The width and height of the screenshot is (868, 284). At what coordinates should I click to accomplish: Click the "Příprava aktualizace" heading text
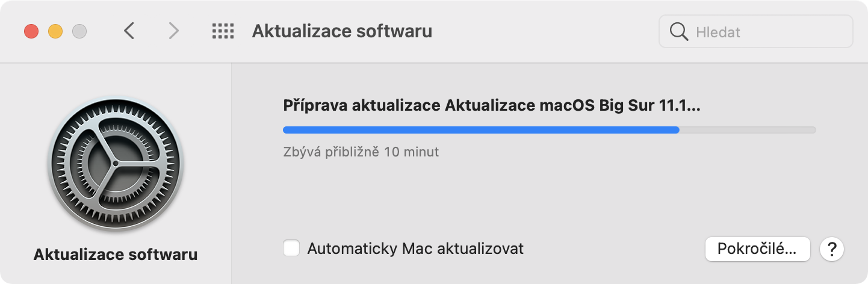coord(362,106)
